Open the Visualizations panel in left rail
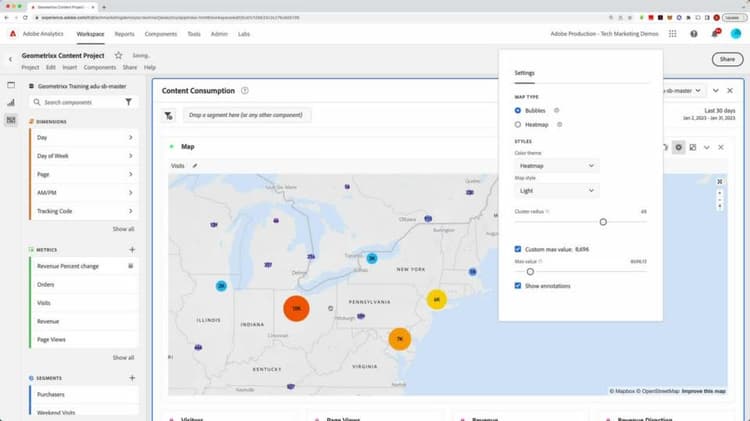The image size is (750, 421). pyautogui.click(x=11, y=102)
